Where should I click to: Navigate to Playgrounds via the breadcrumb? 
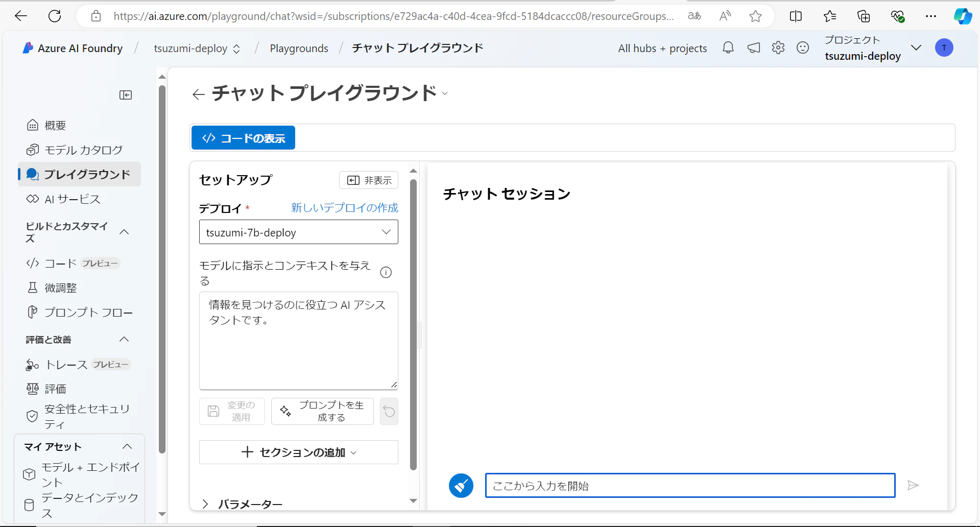tap(299, 48)
